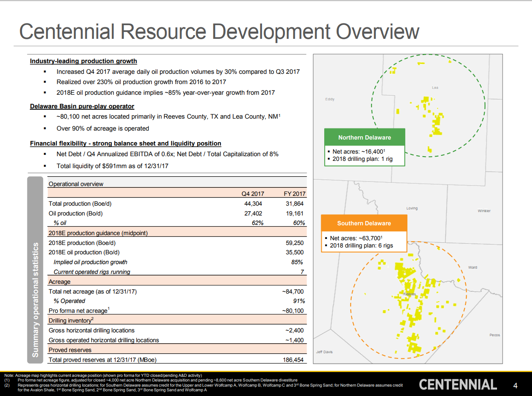Click the 'Ward' county label on map

point(473,267)
